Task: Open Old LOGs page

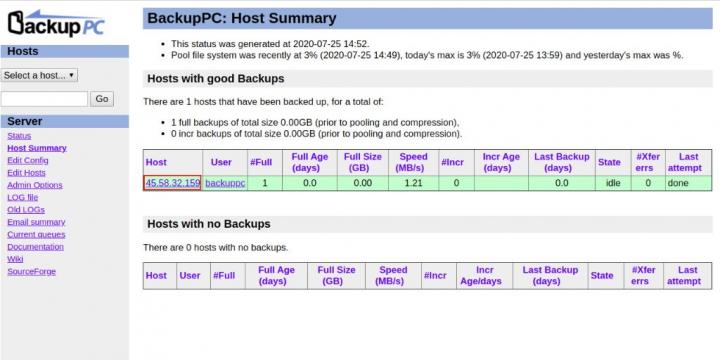Action: [26, 210]
